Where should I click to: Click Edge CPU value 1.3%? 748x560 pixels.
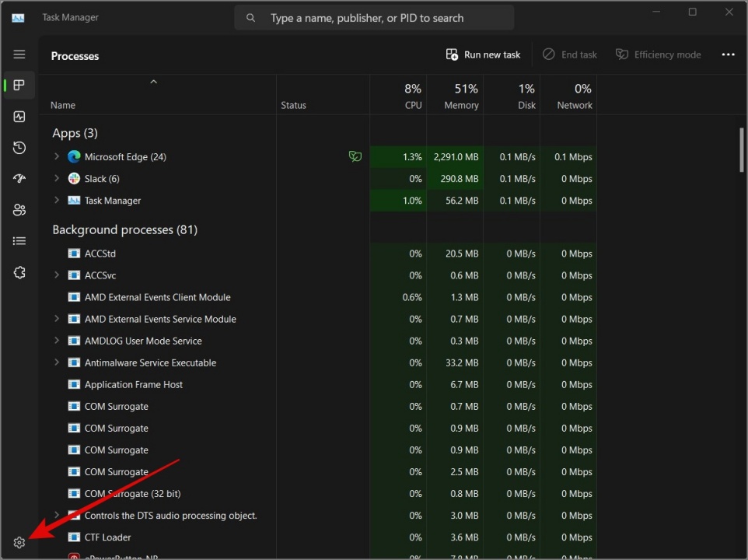(x=412, y=157)
